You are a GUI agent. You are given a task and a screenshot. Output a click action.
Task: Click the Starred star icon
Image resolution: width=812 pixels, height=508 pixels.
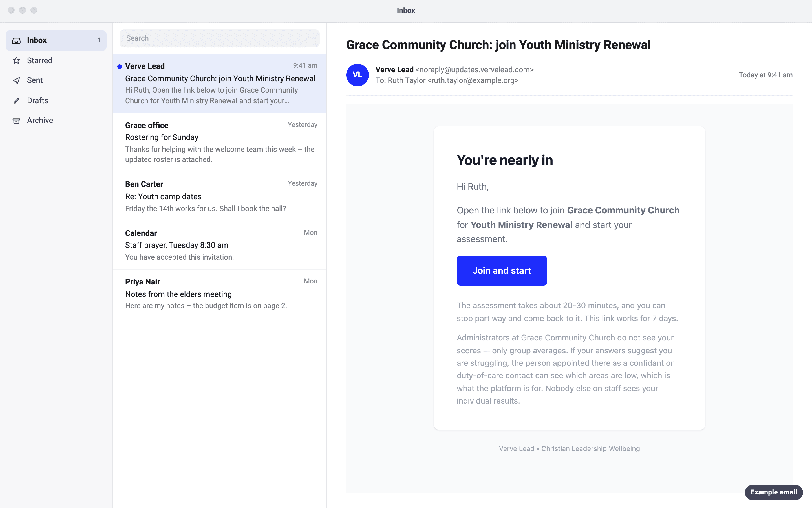[x=16, y=60]
